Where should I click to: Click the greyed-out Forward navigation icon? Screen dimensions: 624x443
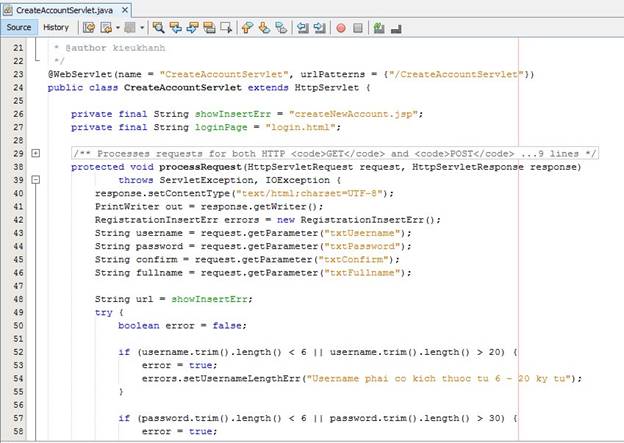[130, 27]
